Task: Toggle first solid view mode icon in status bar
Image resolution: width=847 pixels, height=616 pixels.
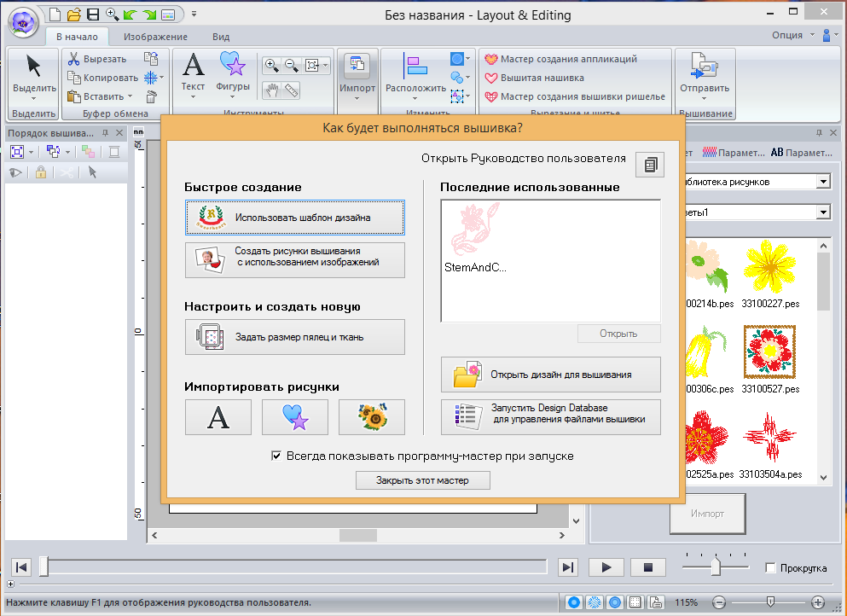Action: (x=574, y=602)
